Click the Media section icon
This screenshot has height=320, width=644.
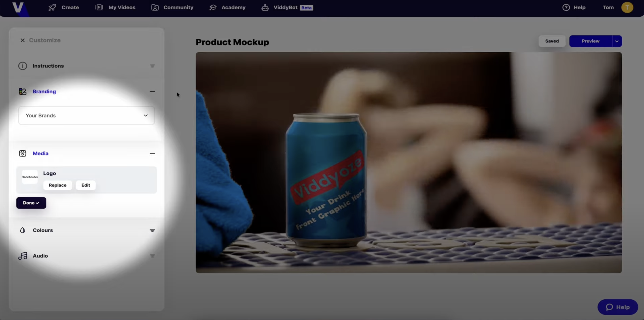click(23, 153)
